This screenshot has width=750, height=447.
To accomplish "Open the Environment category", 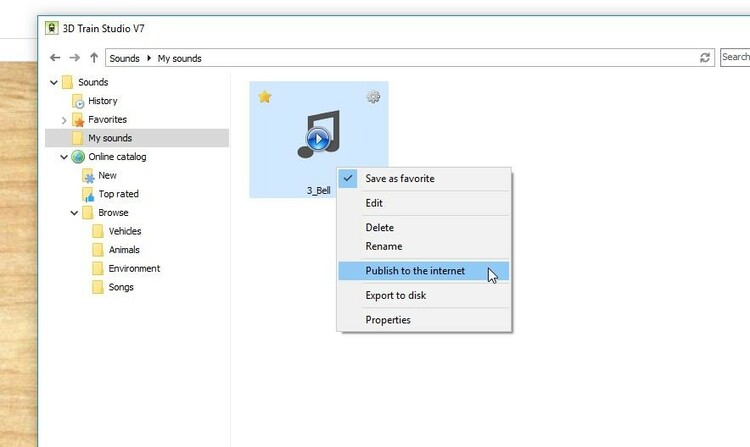I will pyautogui.click(x=134, y=269).
